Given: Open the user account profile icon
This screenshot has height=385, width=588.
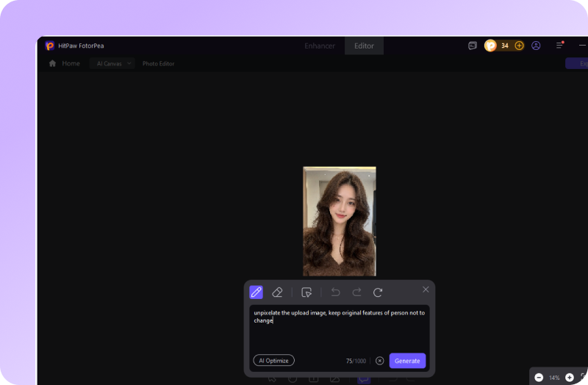Looking at the screenshot, I should coord(536,46).
